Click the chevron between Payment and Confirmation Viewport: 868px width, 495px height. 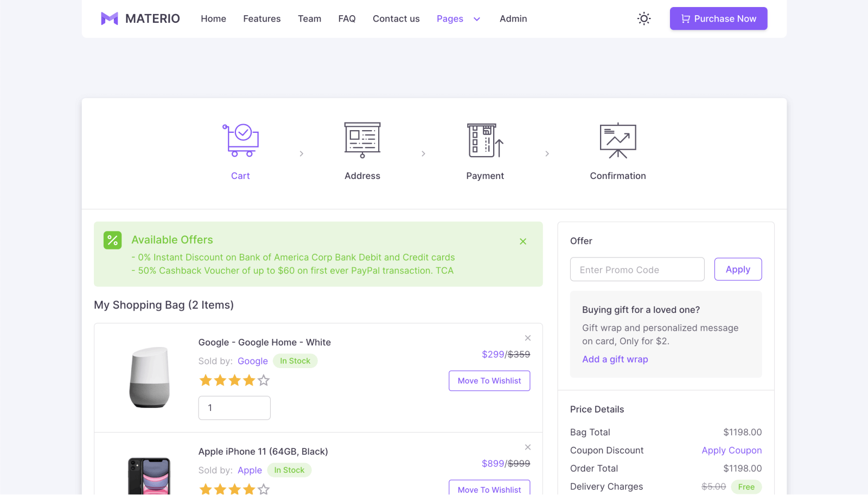tap(547, 154)
